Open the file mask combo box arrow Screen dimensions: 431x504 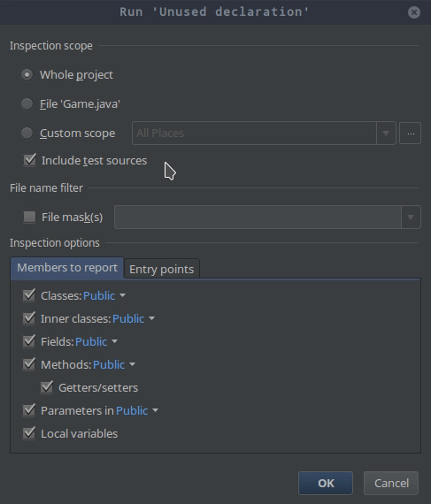(x=411, y=217)
